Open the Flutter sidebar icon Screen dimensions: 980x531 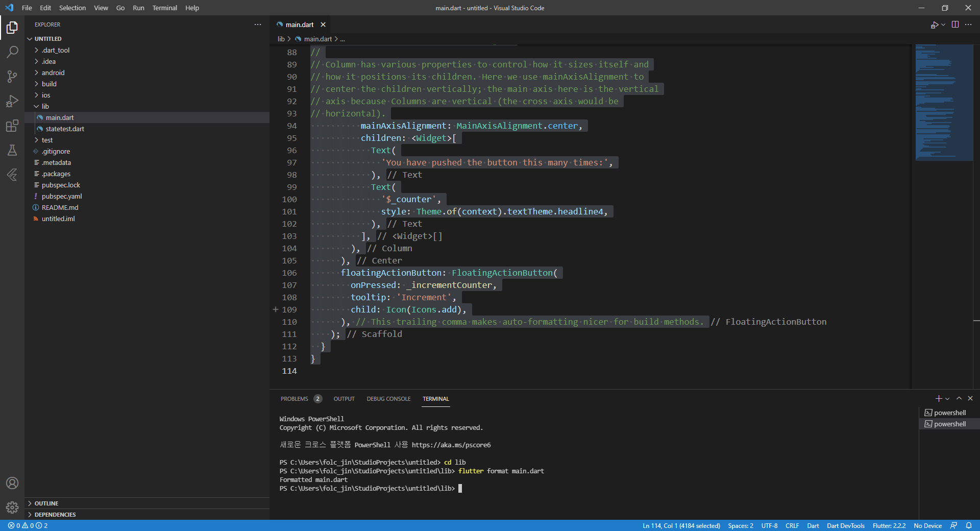point(12,175)
